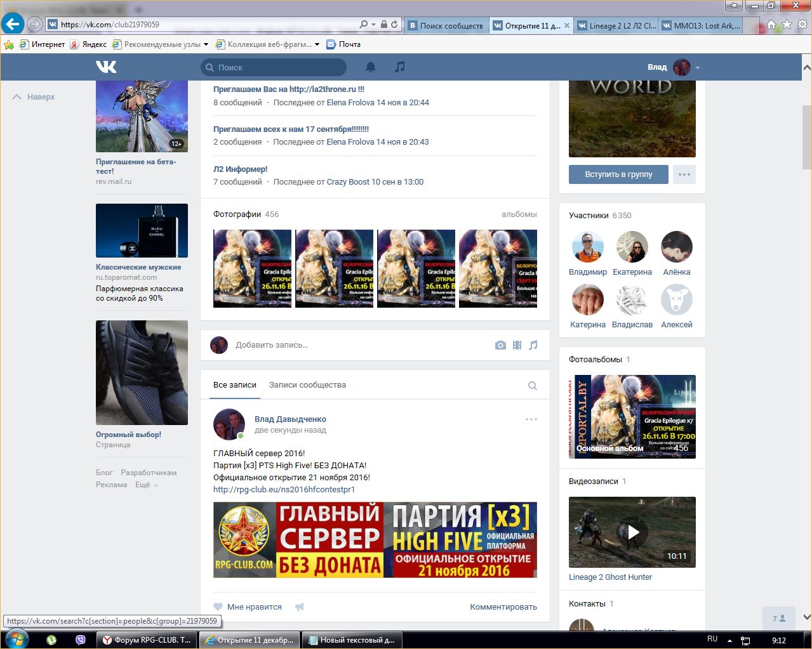Open rpg-club.eu link in post
Screen dimensions: 812x649
click(x=284, y=489)
